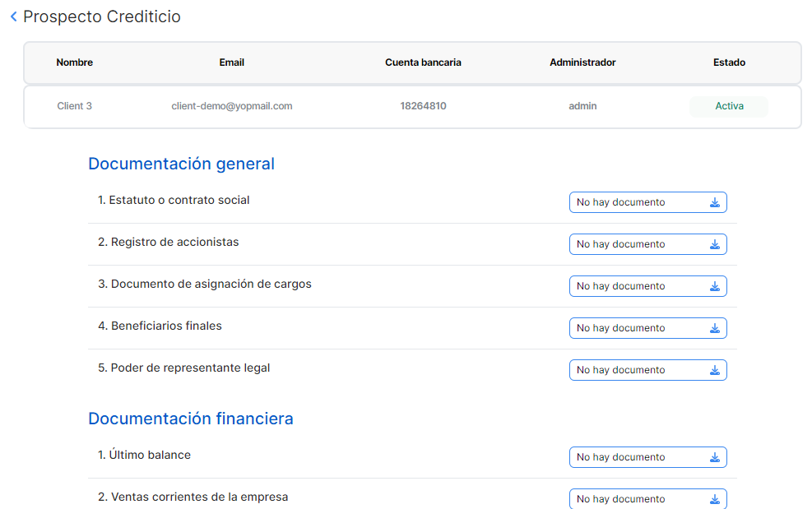Download Documento de asignación de cargos file
This screenshot has height=509, width=812.
point(714,286)
